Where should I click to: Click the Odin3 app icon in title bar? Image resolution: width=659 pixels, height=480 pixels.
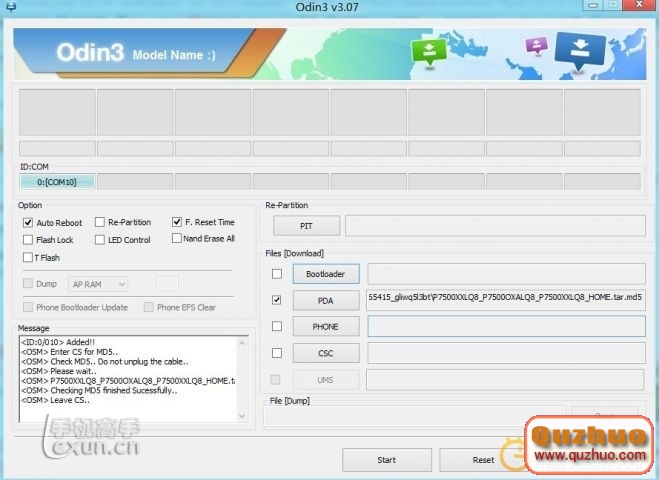(x=11, y=7)
